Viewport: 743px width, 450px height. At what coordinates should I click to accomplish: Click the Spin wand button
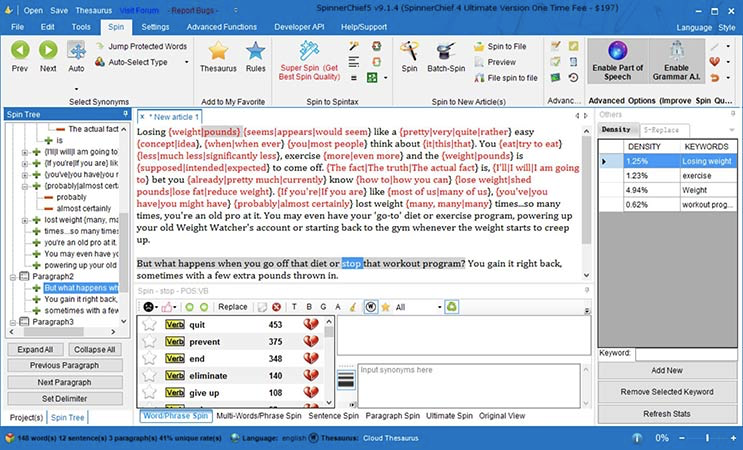409,56
